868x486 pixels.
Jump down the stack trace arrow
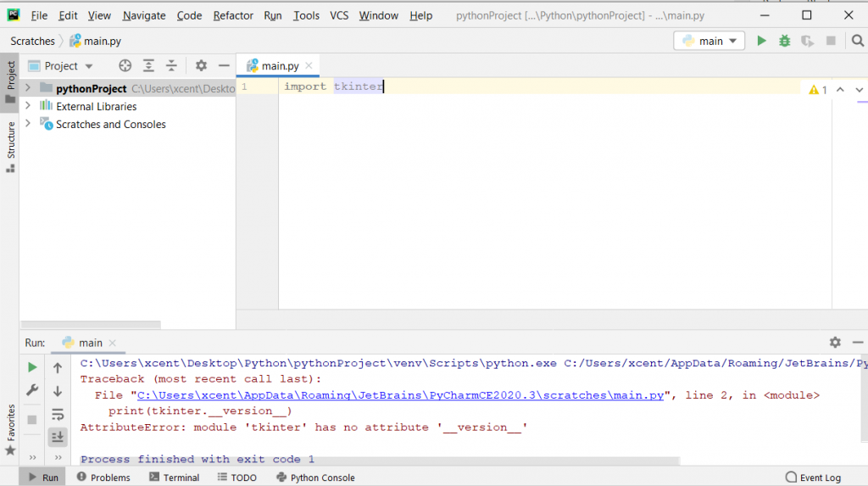pyautogui.click(x=58, y=391)
